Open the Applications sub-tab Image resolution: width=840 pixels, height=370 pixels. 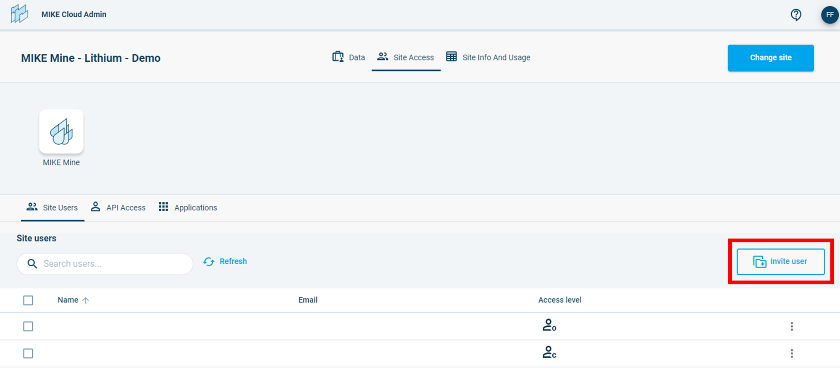click(x=188, y=208)
